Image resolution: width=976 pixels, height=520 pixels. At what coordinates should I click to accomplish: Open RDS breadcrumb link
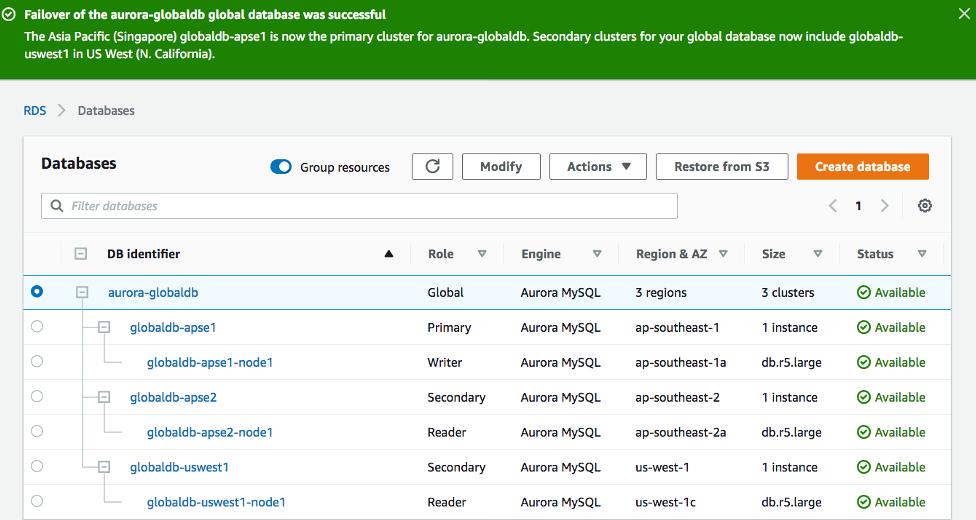click(x=35, y=111)
